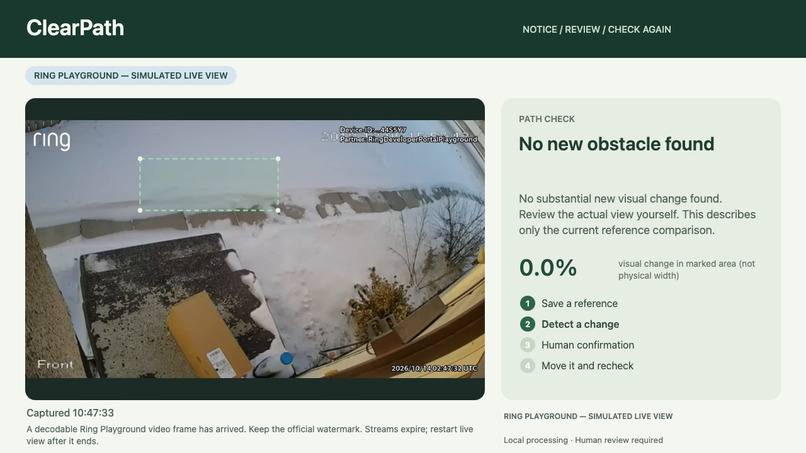806x453 pixels.
Task: Click the step 3 number circle
Action: point(527,345)
